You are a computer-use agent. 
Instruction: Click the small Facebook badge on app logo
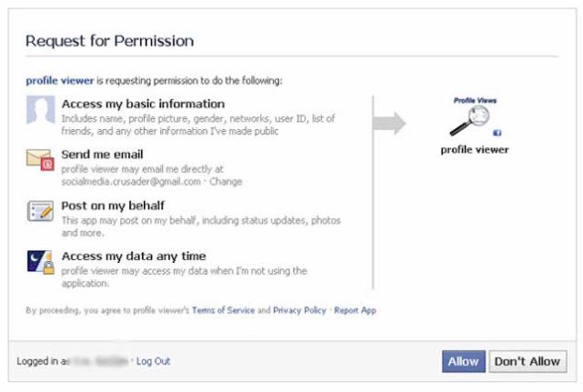pos(498,133)
